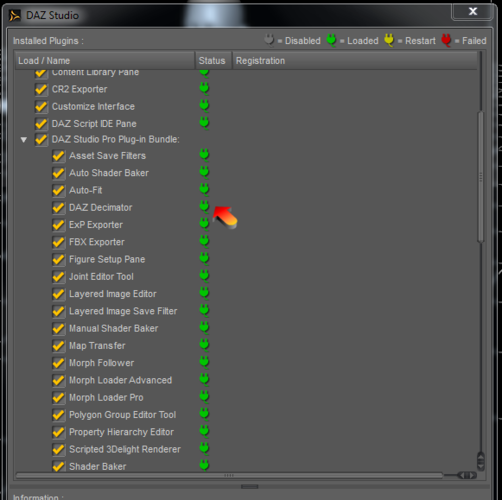Click the splitter handle above the Information section

pyautogui.click(x=249, y=487)
